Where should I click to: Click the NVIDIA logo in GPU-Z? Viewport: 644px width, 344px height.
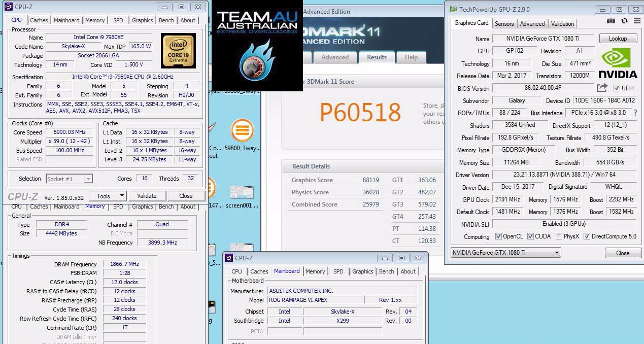pyautogui.click(x=618, y=63)
